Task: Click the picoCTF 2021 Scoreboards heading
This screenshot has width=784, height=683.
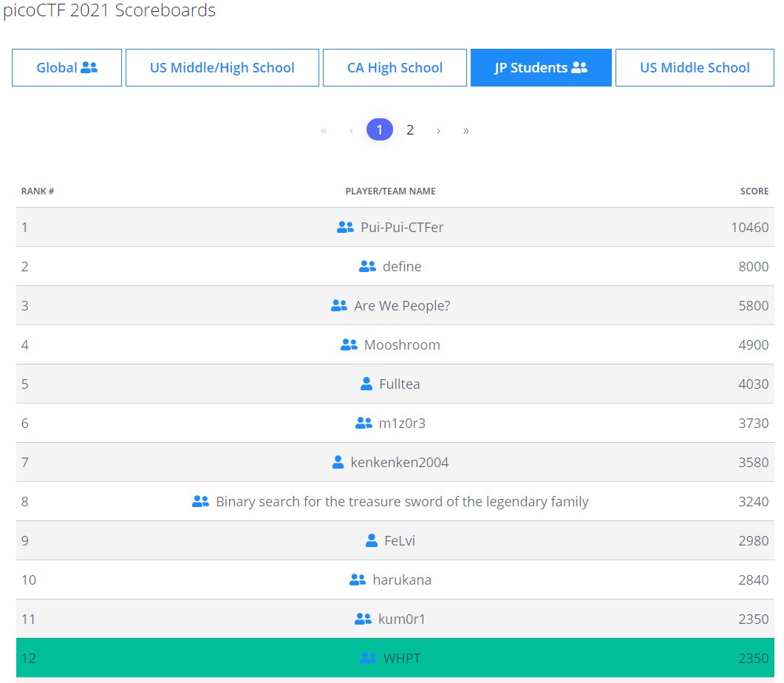Action: click(x=109, y=10)
